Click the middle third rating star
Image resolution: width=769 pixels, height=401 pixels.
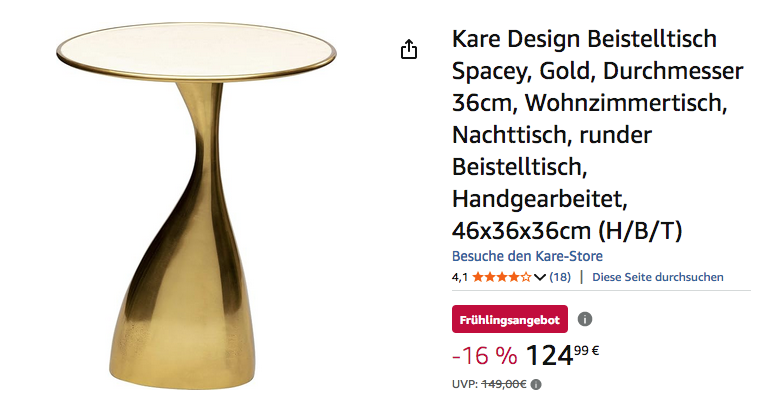[x=502, y=277]
